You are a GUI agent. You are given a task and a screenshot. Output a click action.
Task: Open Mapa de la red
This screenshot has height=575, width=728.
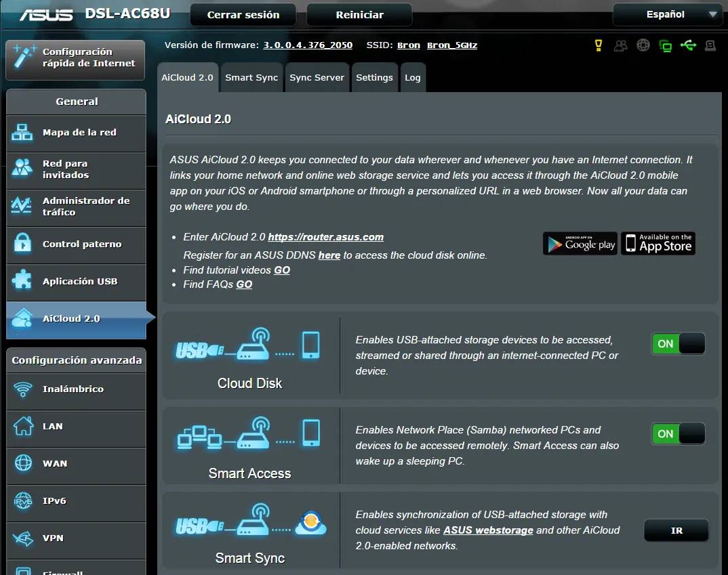click(x=76, y=133)
